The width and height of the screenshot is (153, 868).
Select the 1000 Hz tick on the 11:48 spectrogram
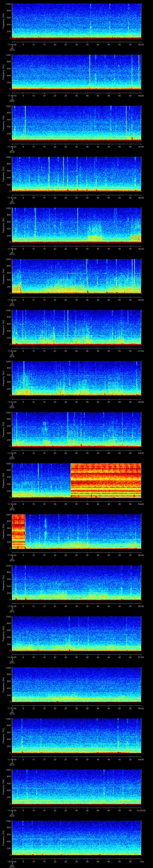tap(8, 209)
